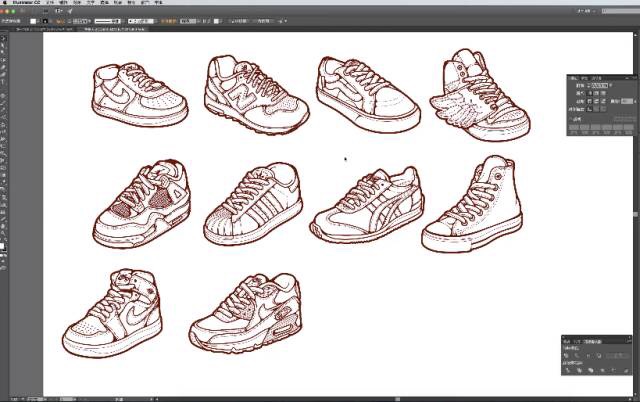Select the New Balance N logo sneaker drawing
Image resolution: width=640 pixels, height=402 pixels.
click(x=256, y=95)
